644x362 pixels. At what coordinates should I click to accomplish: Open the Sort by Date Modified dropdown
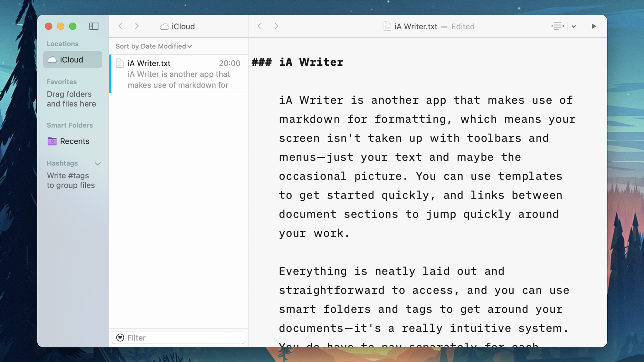point(154,46)
